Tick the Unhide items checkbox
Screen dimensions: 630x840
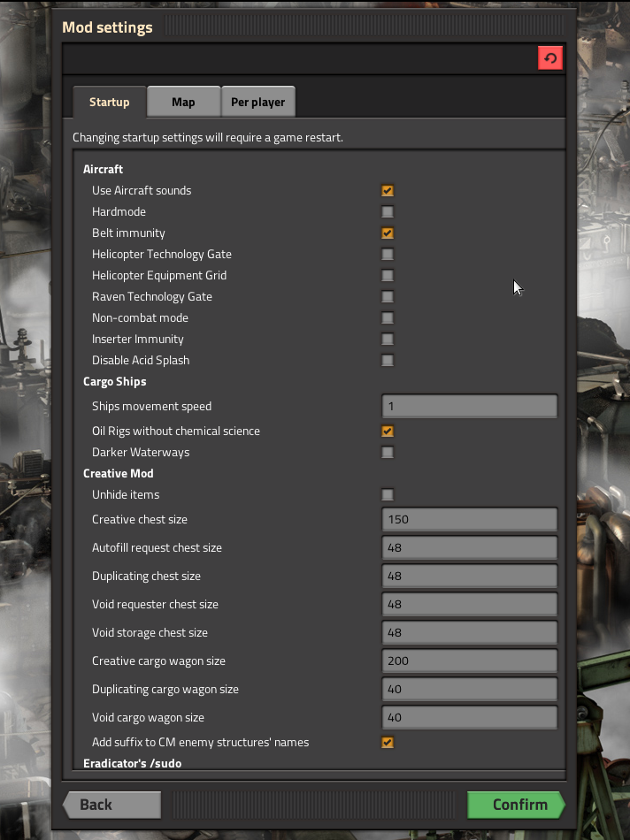(x=388, y=494)
